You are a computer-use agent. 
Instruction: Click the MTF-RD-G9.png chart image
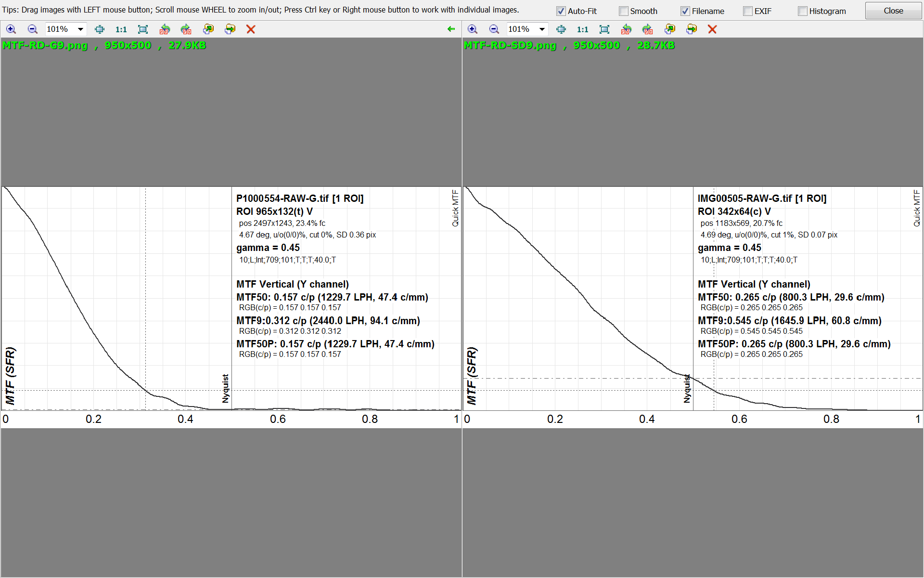click(x=231, y=307)
